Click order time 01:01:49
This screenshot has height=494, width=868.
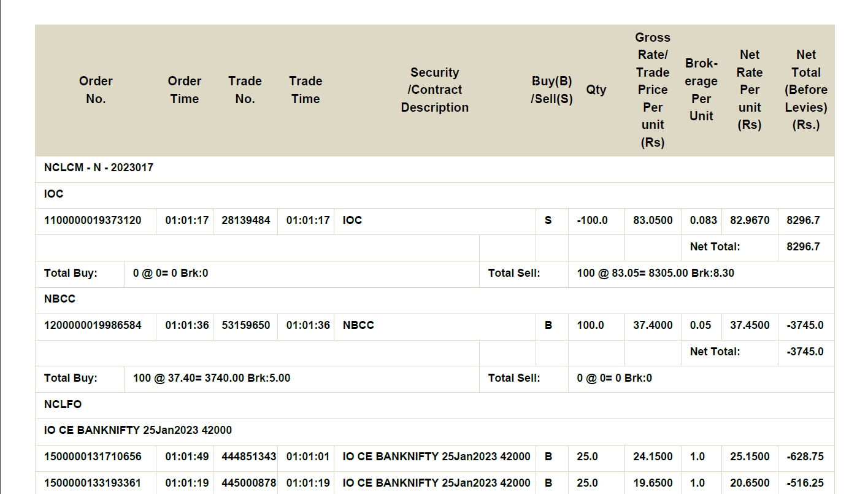click(x=187, y=457)
